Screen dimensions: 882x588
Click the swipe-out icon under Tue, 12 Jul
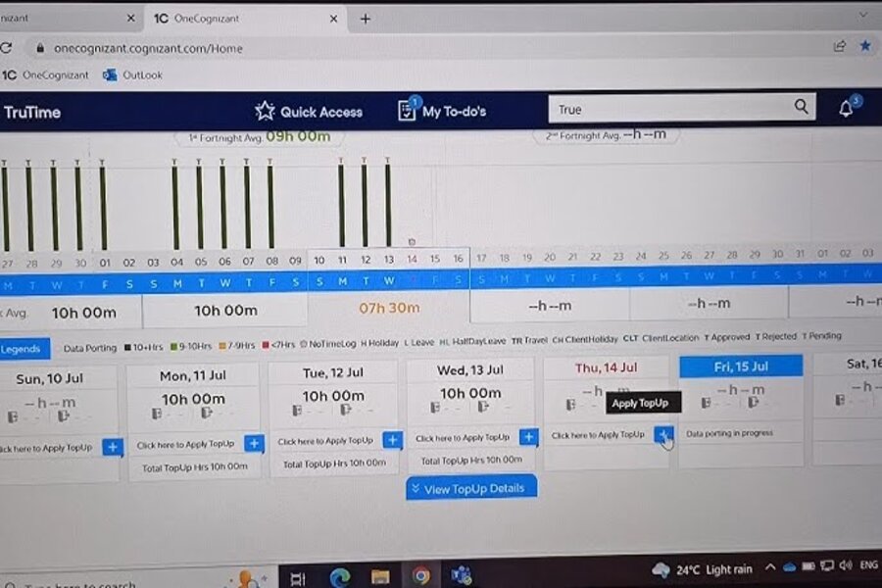pos(345,410)
